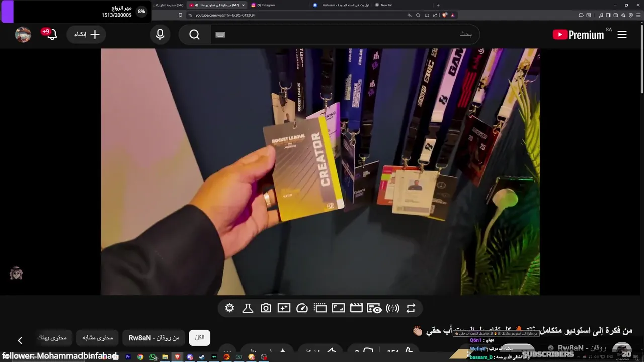Click the create button with plus sign
644x362 pixels.
pos(86,34)
